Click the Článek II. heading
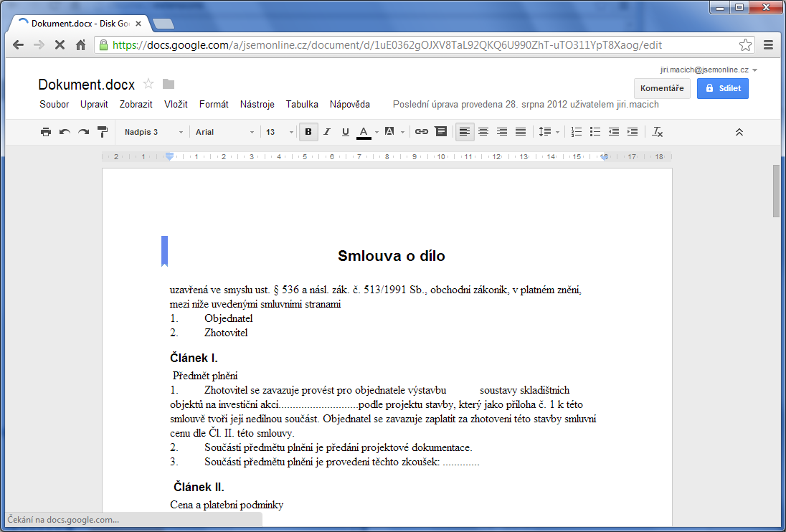 [199, 487]
